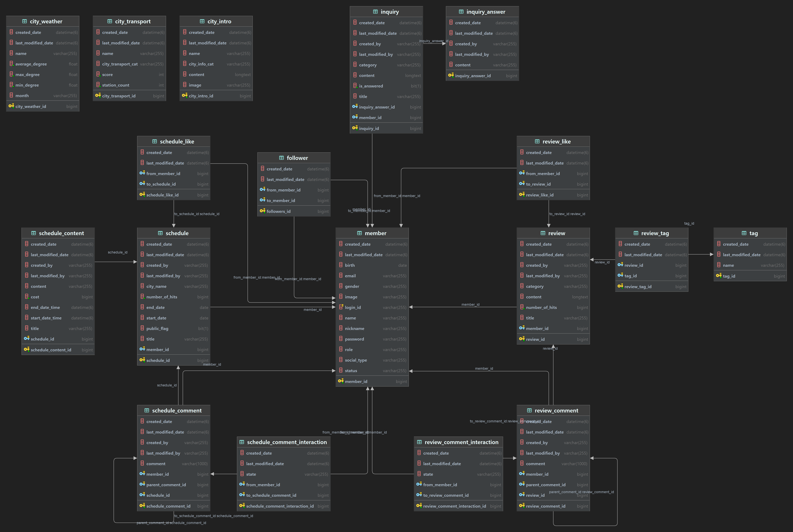Select content column in inquiry_answer
This screenshot has height=532, width=793.
tap(482, 65)
